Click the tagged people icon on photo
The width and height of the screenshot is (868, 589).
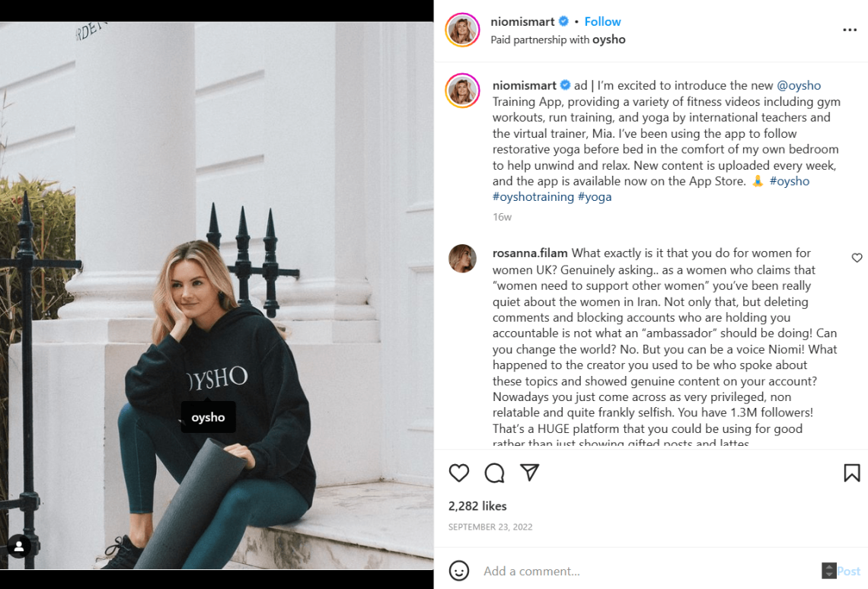click(19, 546)
